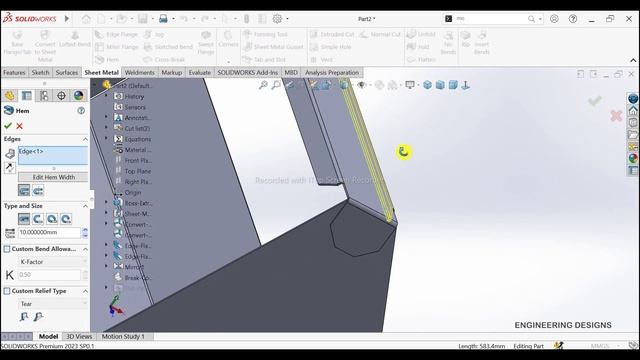The width and height of the screenshot is (640, 360).
Task: Click the status bar rebuild icon beside Editing Part
Action: (x=559, y=346)
